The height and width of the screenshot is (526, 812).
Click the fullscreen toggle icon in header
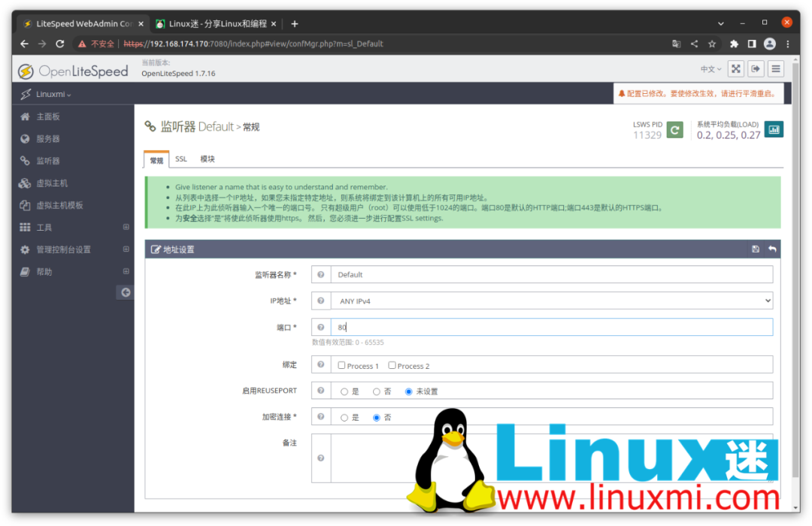point(736,69)
